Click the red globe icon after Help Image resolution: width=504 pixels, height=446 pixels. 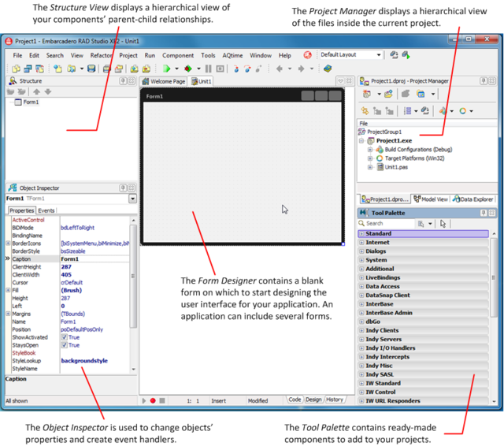point(308,55)
